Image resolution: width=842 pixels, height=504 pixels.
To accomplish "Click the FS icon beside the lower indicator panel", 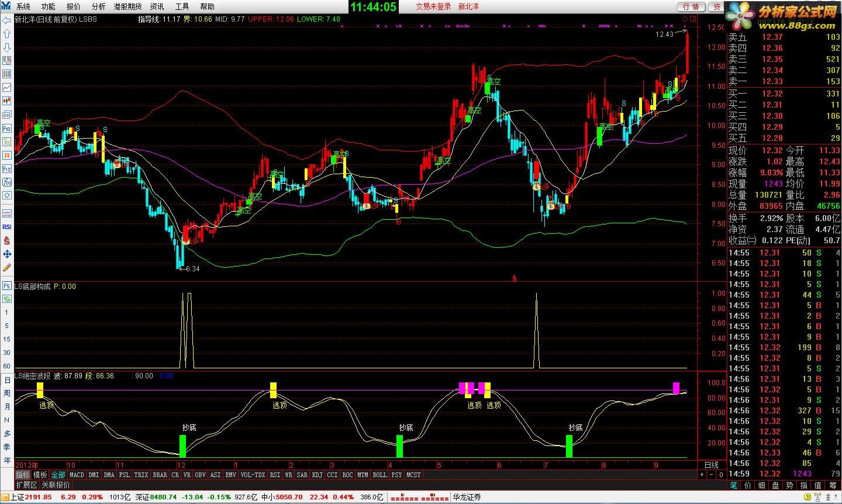I will pos(7,286).
